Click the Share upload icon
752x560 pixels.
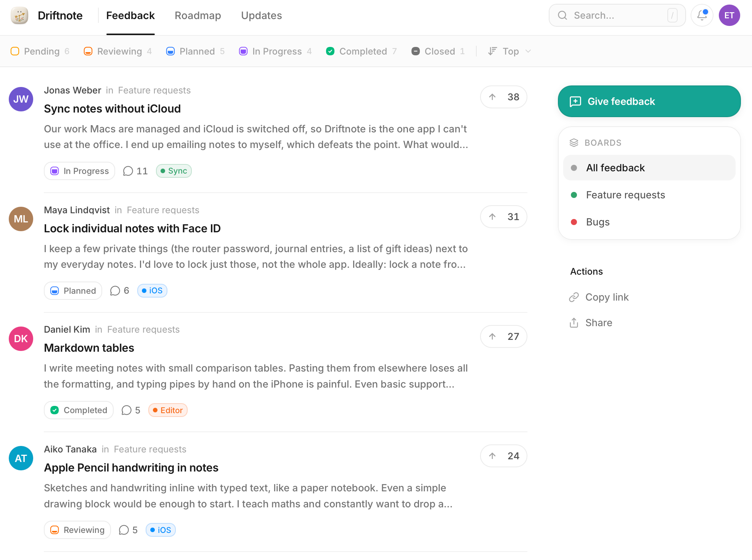point(574,323)
